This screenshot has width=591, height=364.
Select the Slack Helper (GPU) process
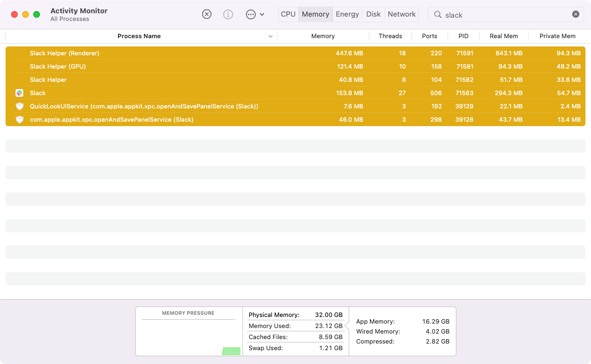click(x=58, y=66)
